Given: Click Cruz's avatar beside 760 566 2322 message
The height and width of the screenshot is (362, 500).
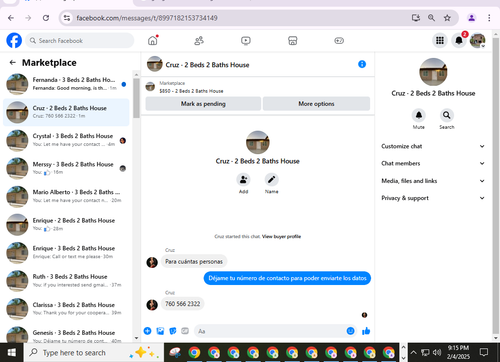Looking at the screenshot, I should point(152,304).
